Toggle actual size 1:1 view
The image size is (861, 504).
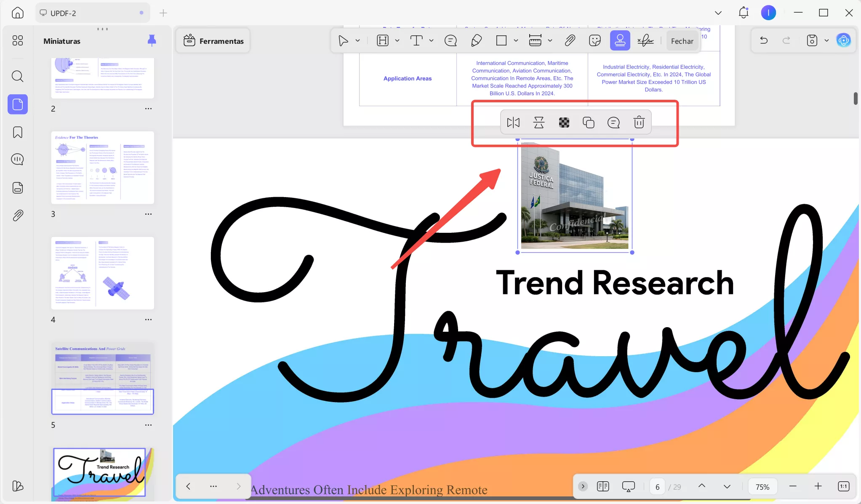[x=843, y=486]
